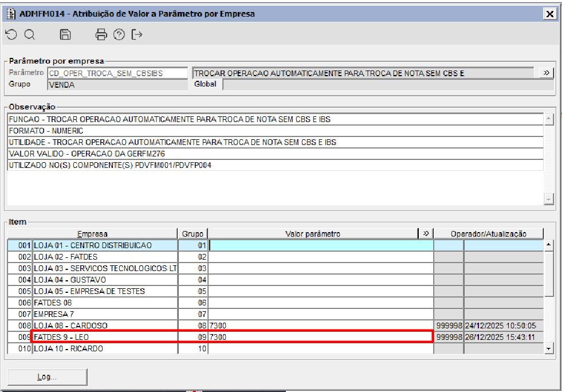The height and width of the screenshot is (392, 562).
Task: Click the magnifier search toolbar icon
Action: [29, 34]
